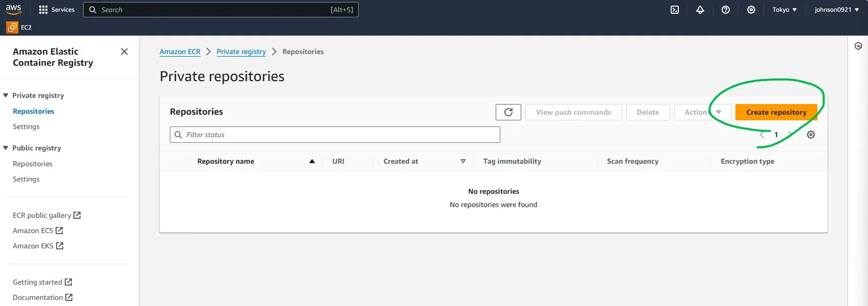Click Create repository button

tap(776, 112)
